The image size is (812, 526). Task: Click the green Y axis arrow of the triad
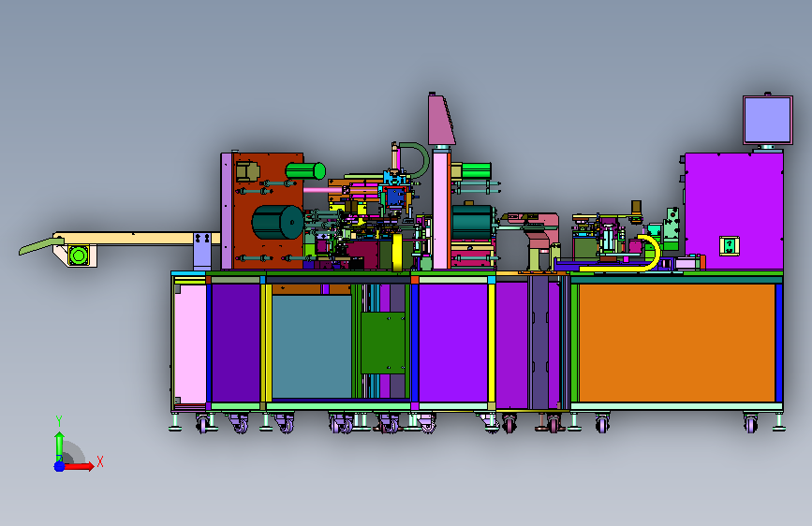click(59, 446)
